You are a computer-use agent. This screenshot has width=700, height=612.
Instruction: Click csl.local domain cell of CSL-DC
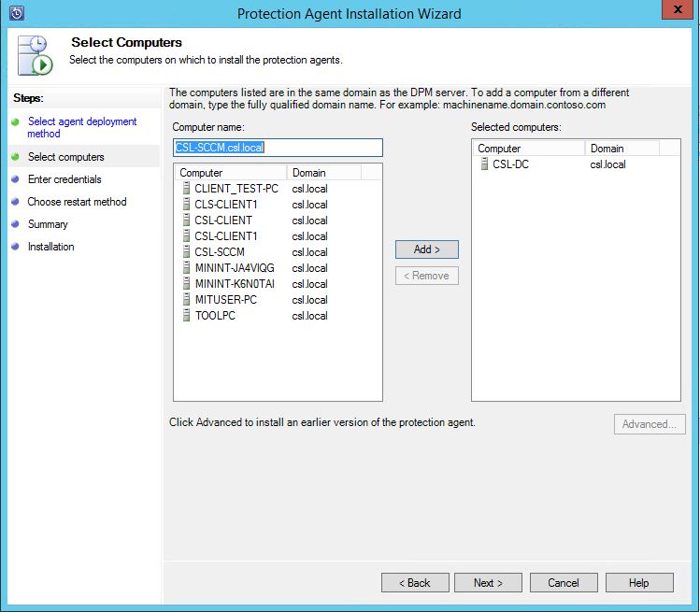tap(607, 164)
